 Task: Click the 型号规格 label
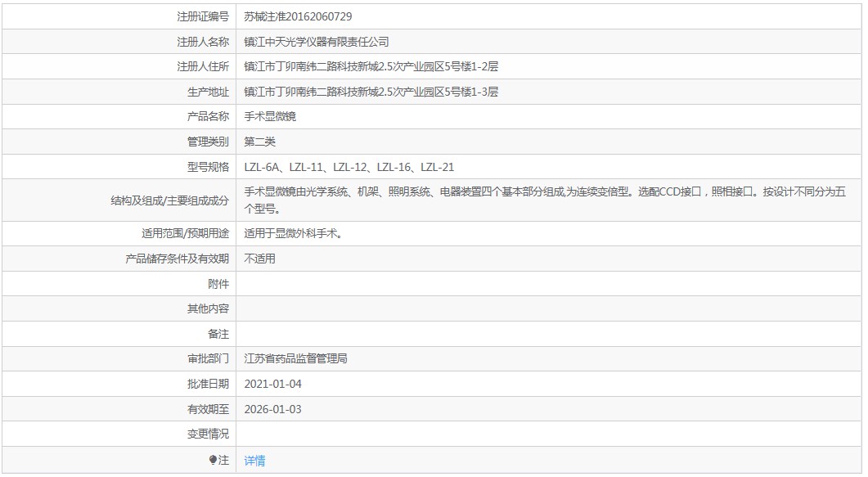click(x=208, y=167)
